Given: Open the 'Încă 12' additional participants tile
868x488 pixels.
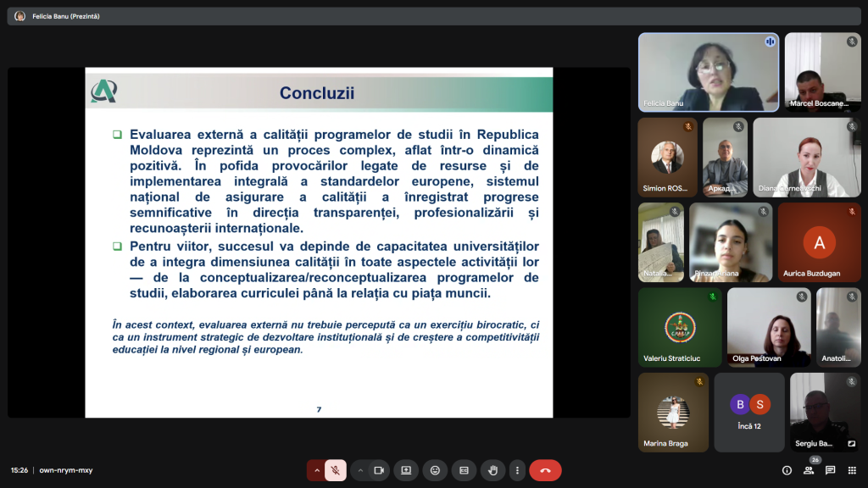Looking at the screenshot, I should (x=749, y=412).
